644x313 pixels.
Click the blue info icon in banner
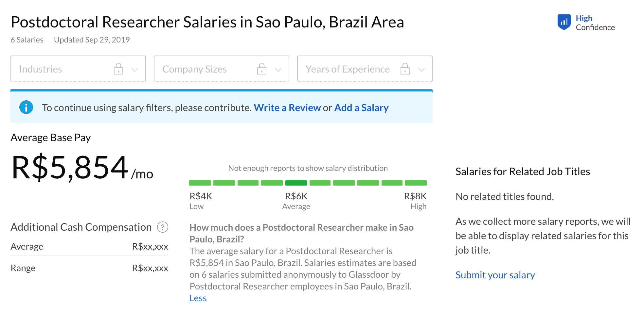[26, 107]
